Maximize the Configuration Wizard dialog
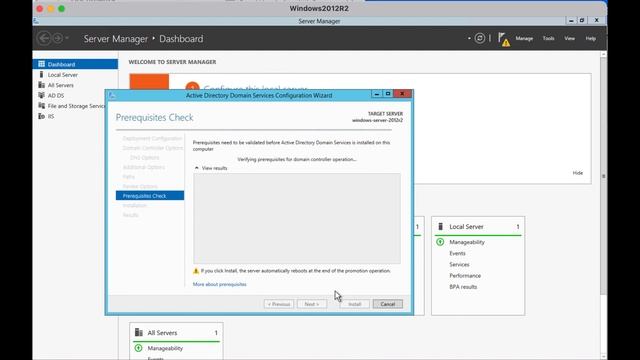The image size is (640, 360). tap(388, 94)
